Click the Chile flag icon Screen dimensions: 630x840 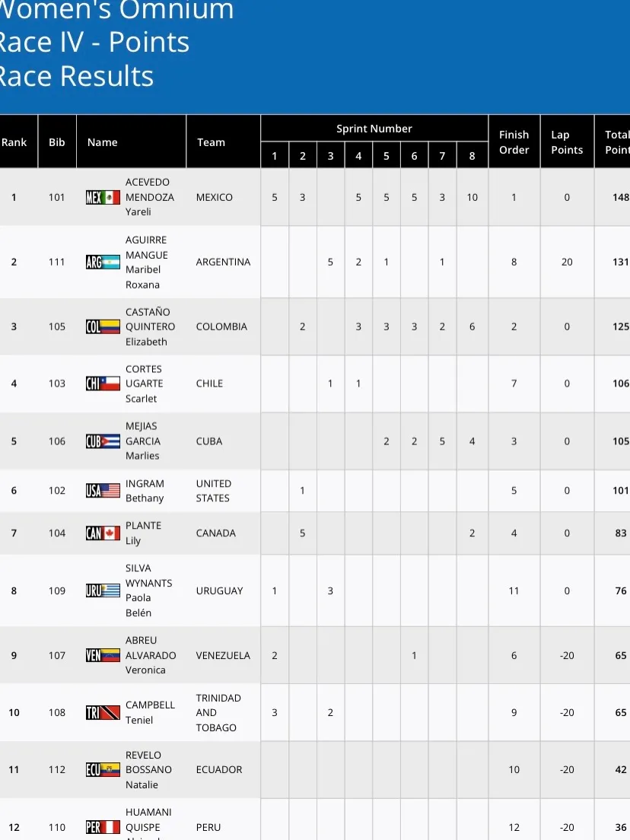point(103,383)
